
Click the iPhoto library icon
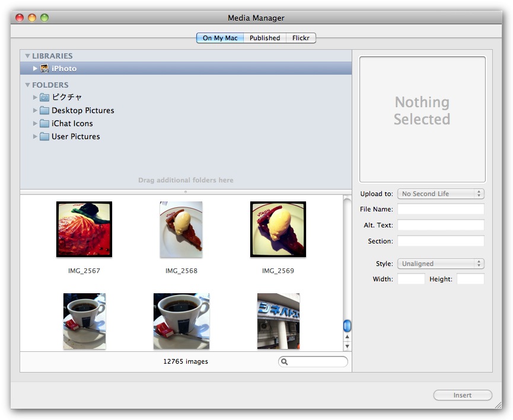tap(44, 69)
